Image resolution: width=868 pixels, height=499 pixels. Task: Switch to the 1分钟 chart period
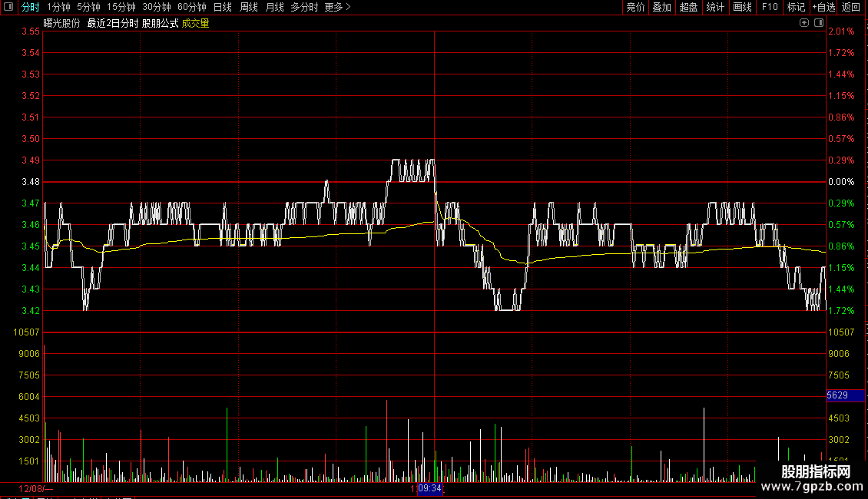click(x=58, y=7)
